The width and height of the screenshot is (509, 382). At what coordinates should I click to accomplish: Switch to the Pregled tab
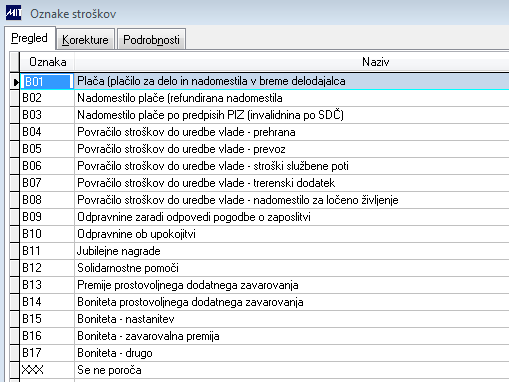click(x=29, y=38)
